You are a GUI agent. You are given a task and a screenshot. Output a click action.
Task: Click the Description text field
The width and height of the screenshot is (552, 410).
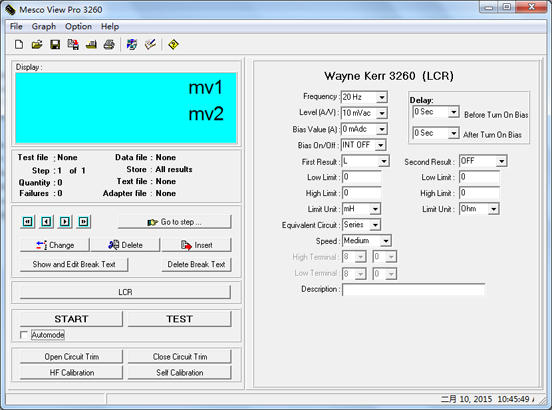[x=413, y=290]
